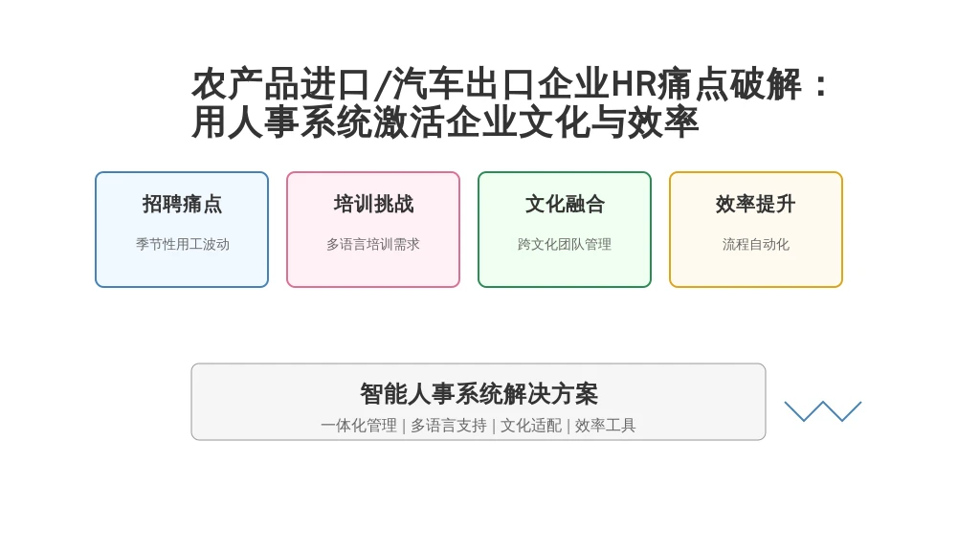Select the 文化融合 card heading
Image resolution: width=980 pixels, height=551 pixels.
coord(565,204)
